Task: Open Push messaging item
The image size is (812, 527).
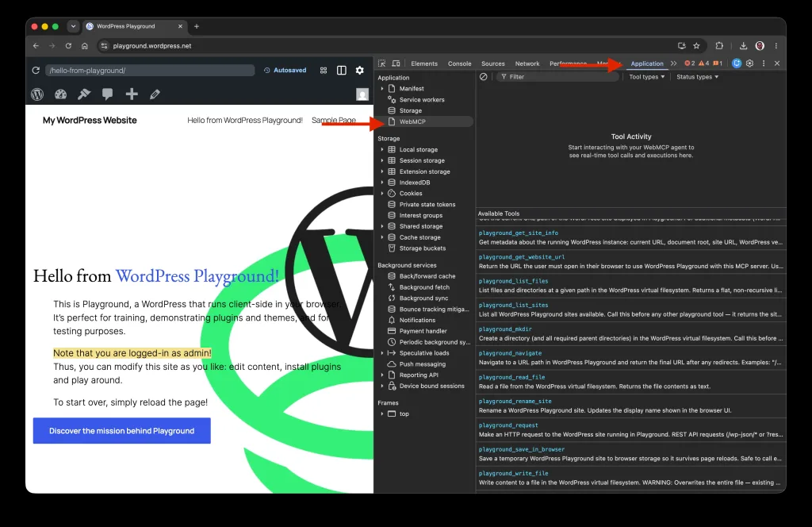Action: click(422, 364)
